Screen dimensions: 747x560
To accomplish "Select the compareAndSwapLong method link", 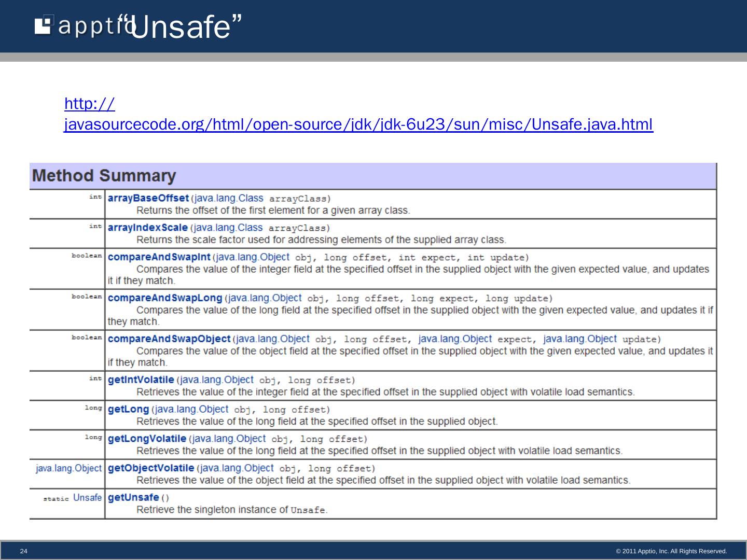I will 164,298.
